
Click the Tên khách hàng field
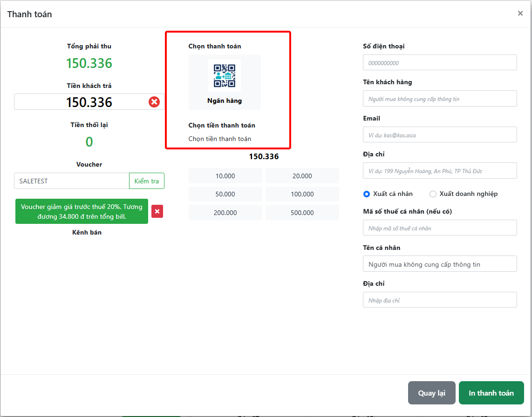440,99
